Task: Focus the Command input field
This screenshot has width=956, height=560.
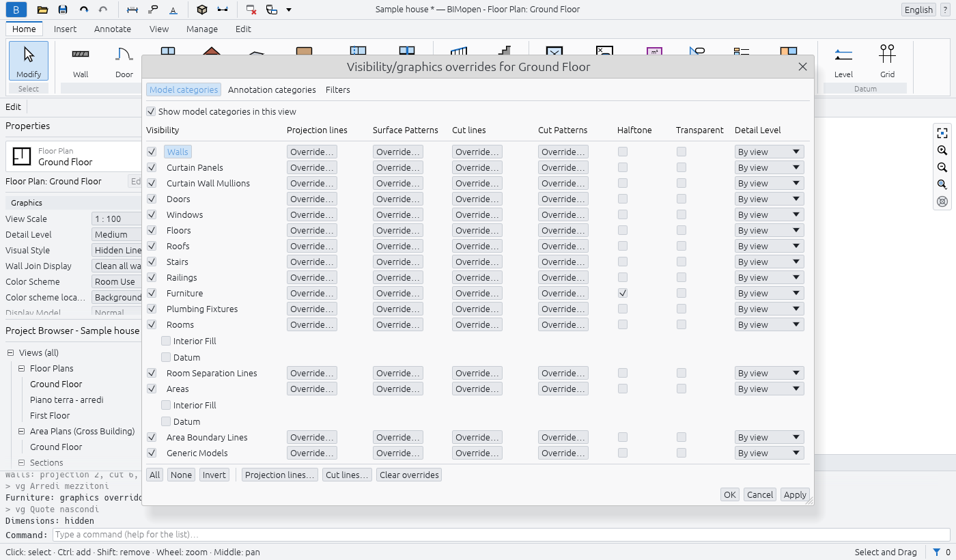Action: [x=501, y=535]
